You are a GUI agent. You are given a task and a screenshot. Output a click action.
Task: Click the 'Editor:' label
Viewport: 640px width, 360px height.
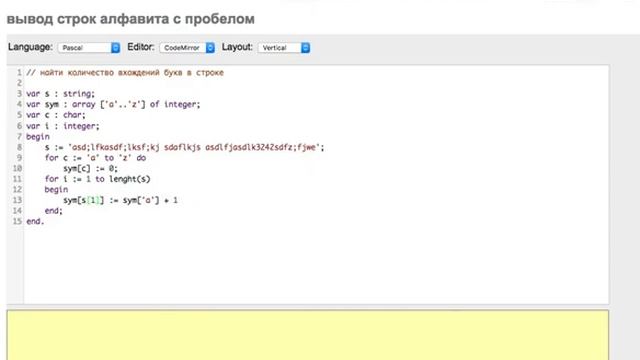(141, 47)
